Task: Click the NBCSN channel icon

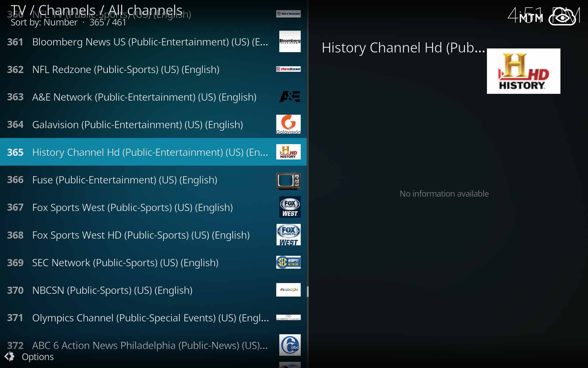Action: pyautogui.click(x=288, y=289)
